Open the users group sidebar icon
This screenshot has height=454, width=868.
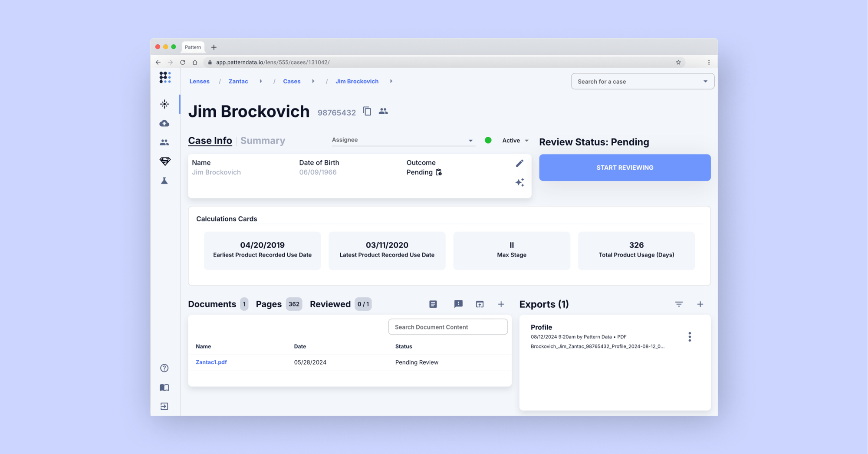[164, 142]
